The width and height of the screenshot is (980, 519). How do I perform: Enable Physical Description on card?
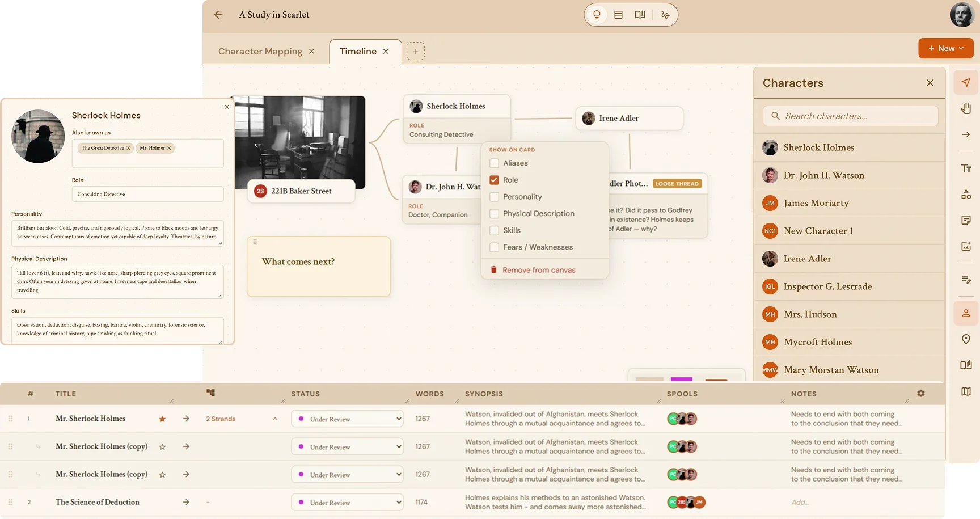(494, 214)
